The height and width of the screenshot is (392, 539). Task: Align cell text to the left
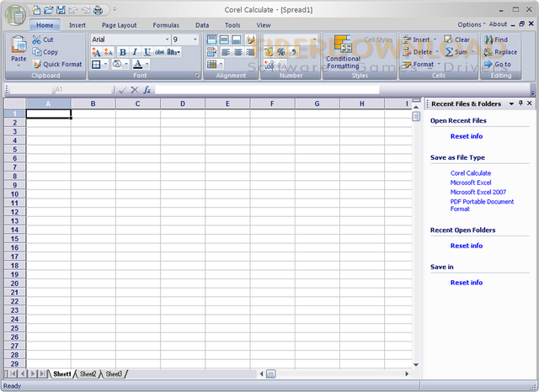point(226,52)
